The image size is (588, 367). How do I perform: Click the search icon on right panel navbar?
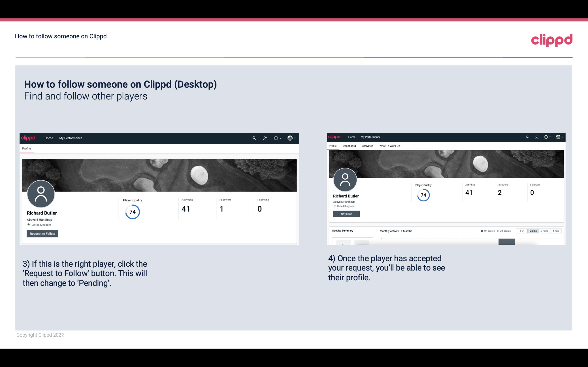(x=528, y=137)
